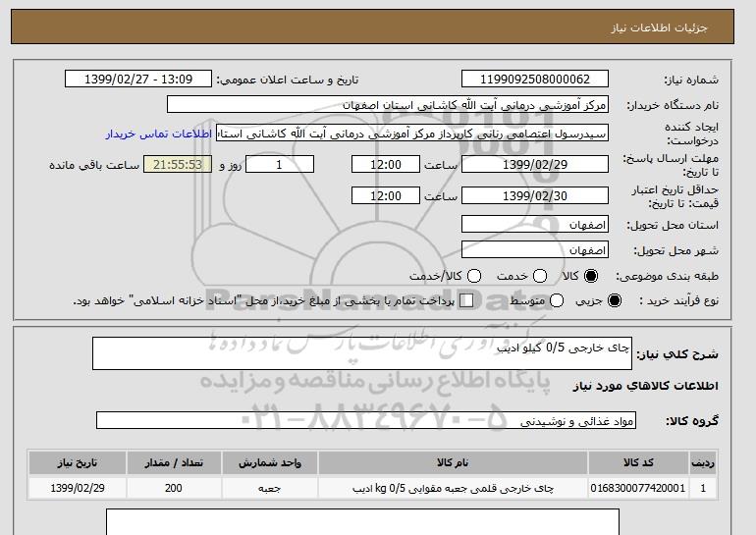Click the remaining days field showing 1
Screen dimensions: 756x535
click(x=280, y=164)
